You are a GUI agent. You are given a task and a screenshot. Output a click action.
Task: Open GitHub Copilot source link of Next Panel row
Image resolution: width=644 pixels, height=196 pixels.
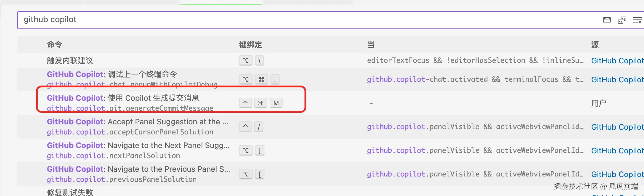click(617, 151)
